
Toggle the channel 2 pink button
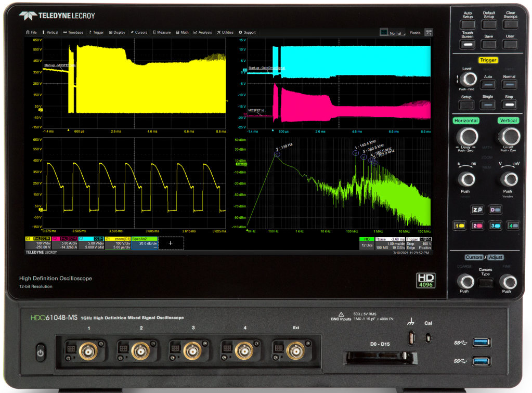coord(478,226)
